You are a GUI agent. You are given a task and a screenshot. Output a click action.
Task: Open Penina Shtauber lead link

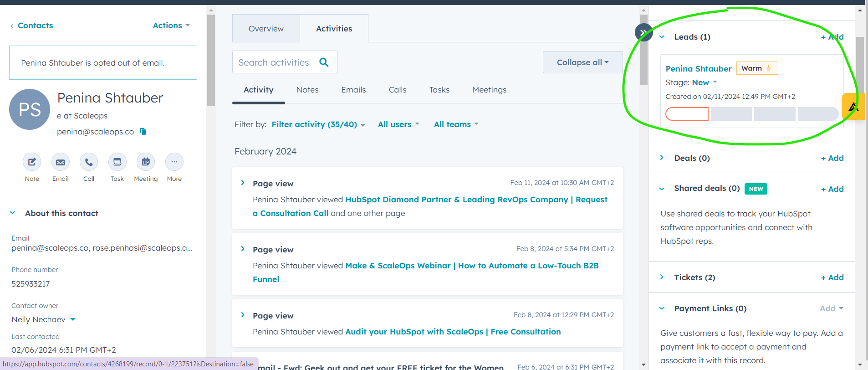(x=699, y=69)
